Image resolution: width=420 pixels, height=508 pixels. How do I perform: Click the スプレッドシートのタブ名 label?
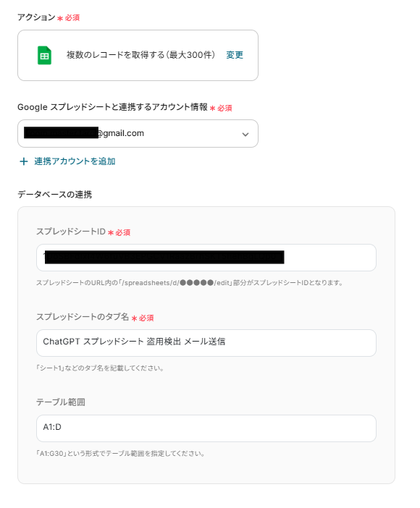click(83, 317)
